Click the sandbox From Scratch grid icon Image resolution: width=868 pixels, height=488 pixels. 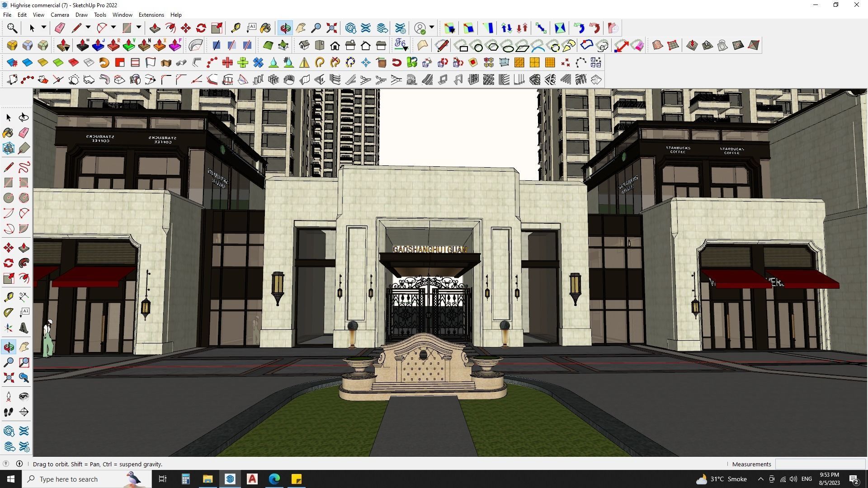tap(673, 45)
